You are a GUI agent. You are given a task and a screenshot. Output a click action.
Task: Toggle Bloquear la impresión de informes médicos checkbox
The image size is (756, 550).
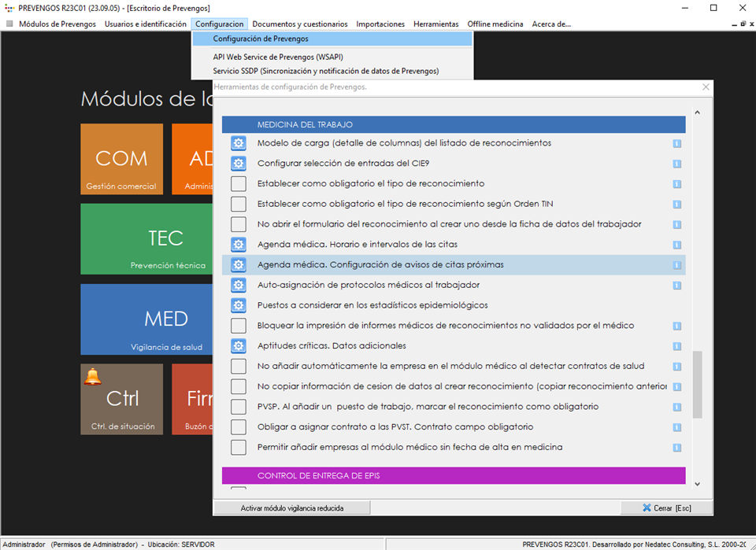click(239, 326)
